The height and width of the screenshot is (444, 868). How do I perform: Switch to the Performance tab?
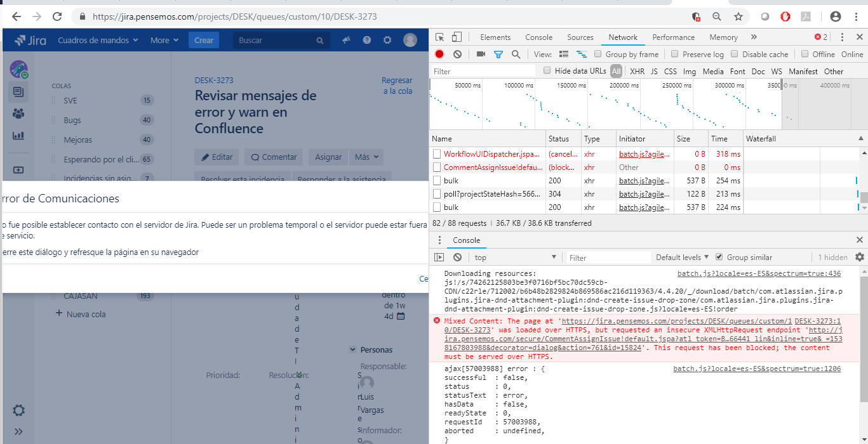[674, 37]
